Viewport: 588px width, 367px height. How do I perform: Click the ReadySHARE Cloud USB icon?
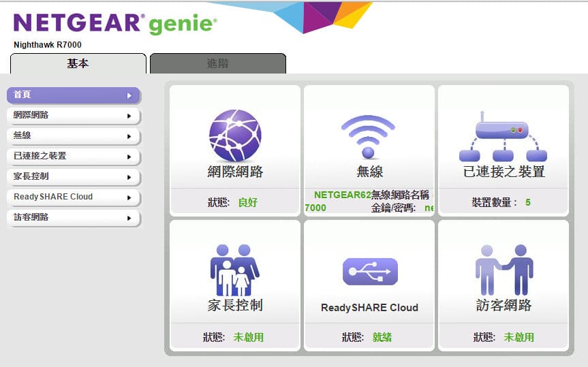click(x=370, y=272)
